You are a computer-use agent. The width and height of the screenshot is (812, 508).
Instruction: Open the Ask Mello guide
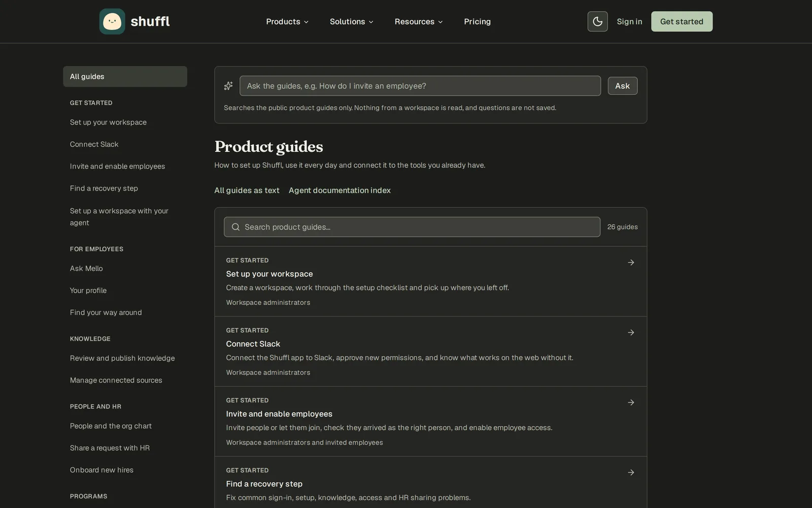pos(86,269)
